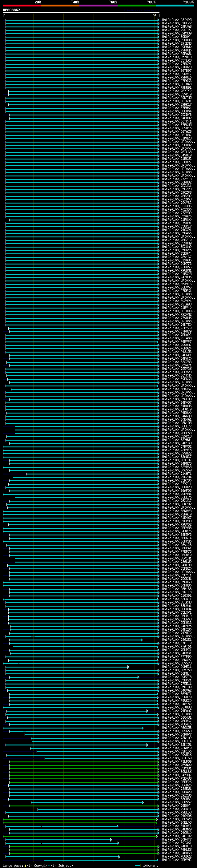197x868 pixels.
Task: Select the UniRef100_P48152 label
Action: click(x=177, y=704)
